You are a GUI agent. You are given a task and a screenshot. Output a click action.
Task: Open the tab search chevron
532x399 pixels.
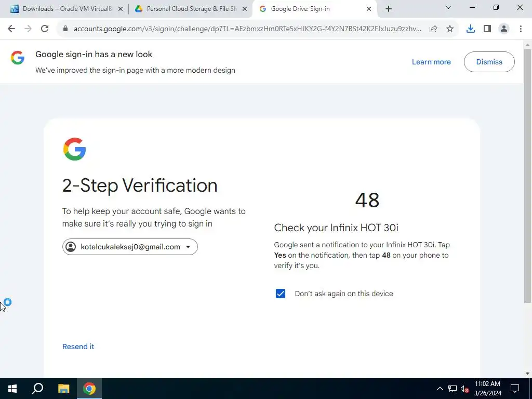[x=448, y=7]
